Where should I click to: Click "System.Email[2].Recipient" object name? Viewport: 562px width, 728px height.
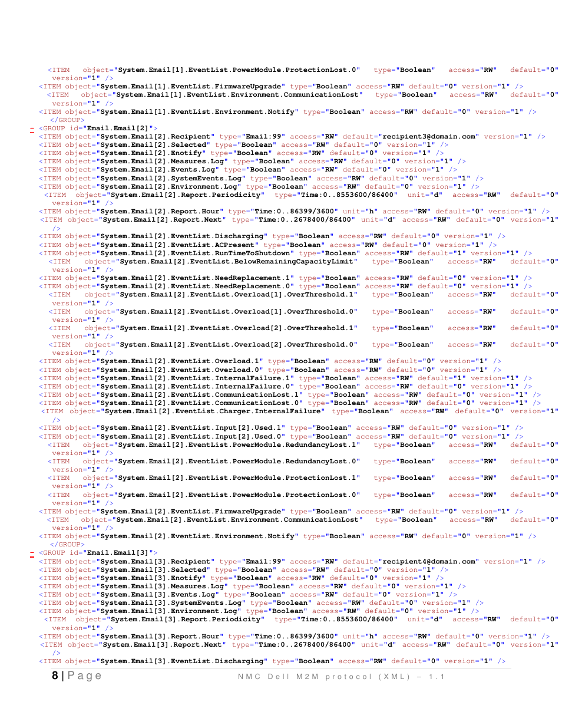(156, 137)
